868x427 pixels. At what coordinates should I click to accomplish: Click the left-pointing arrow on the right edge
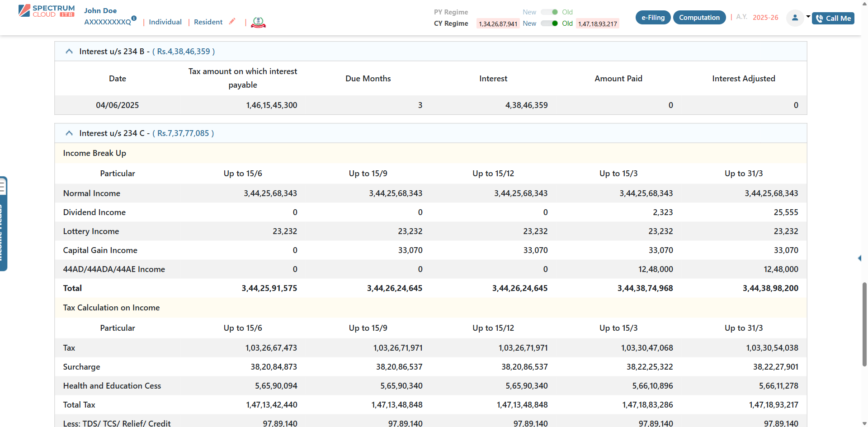860,258
